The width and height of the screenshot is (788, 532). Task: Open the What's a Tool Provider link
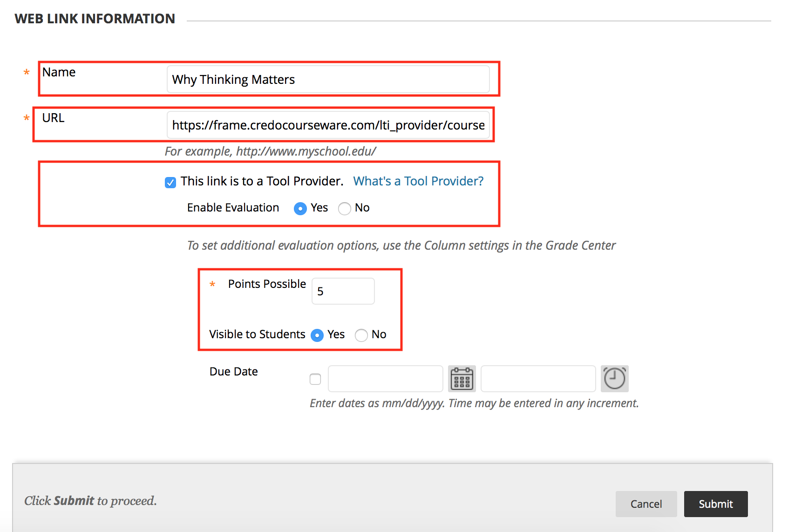pyautogui.click(x=418, y=181)
